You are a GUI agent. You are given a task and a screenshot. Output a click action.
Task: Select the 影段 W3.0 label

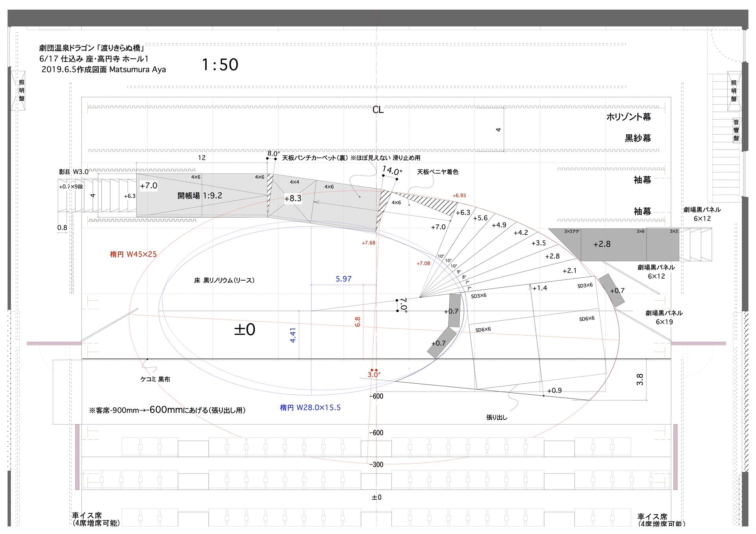74,172
